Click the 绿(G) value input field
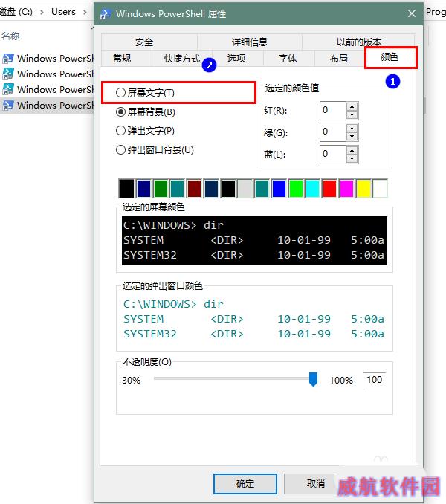446x504 pixels. pyautogui.click(x=333, y=132)
